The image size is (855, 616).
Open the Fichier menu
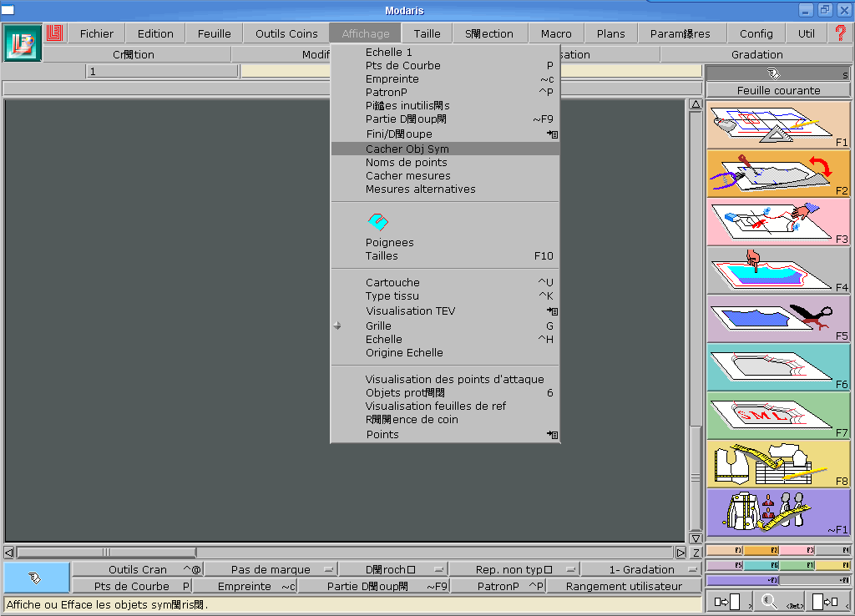click(97, 33)
